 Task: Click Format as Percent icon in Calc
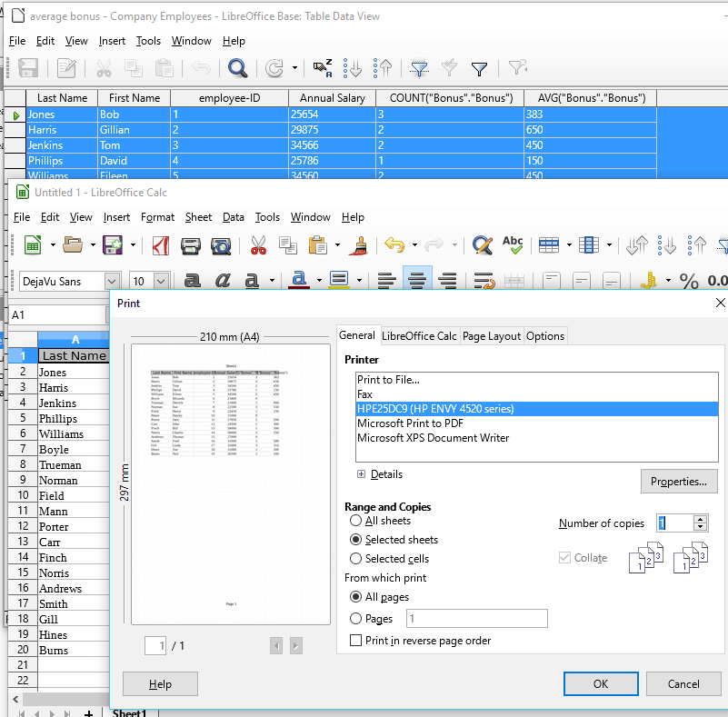pyautogui.click(x=689, y=281)
